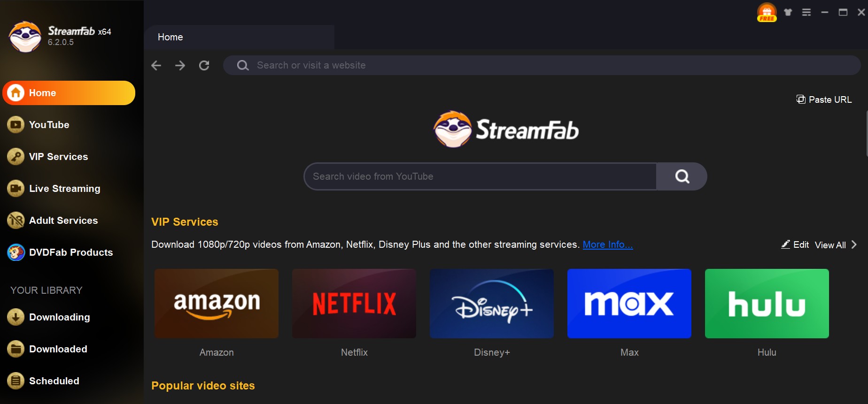Go back with the left arrow icon

[x=156, y=65]
